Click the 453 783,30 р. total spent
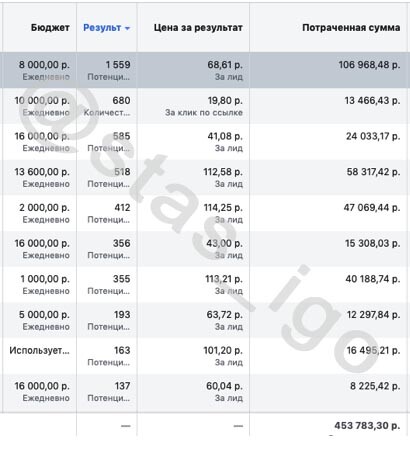The height and width of the screenshot is (454, 410). [x=367, y=425]
